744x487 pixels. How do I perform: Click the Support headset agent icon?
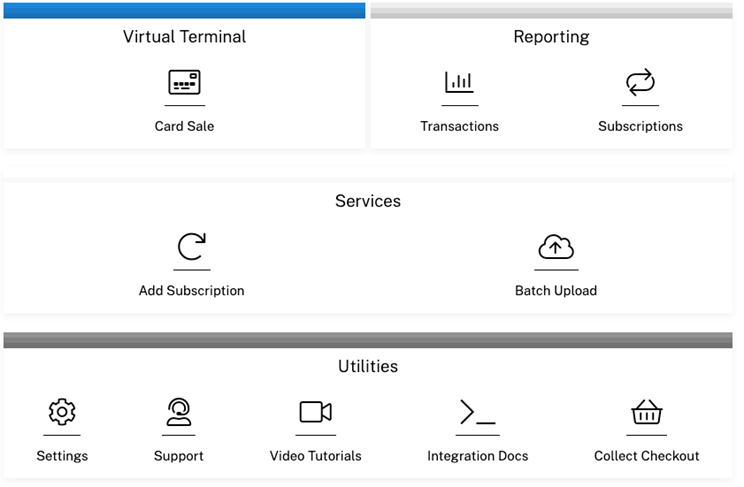click(179, 412)
